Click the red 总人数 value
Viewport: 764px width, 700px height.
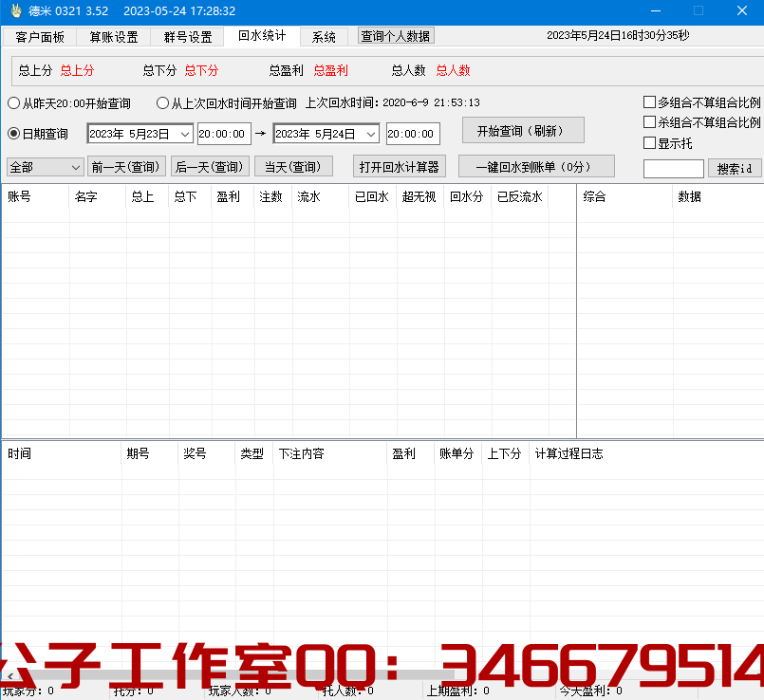point(453,70)
